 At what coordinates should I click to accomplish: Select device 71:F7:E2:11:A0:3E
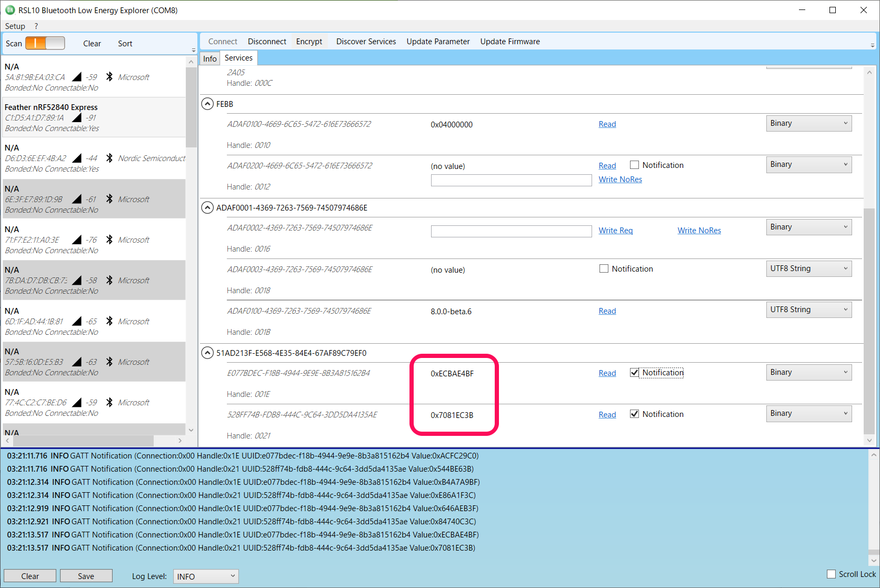coord(94,240)
